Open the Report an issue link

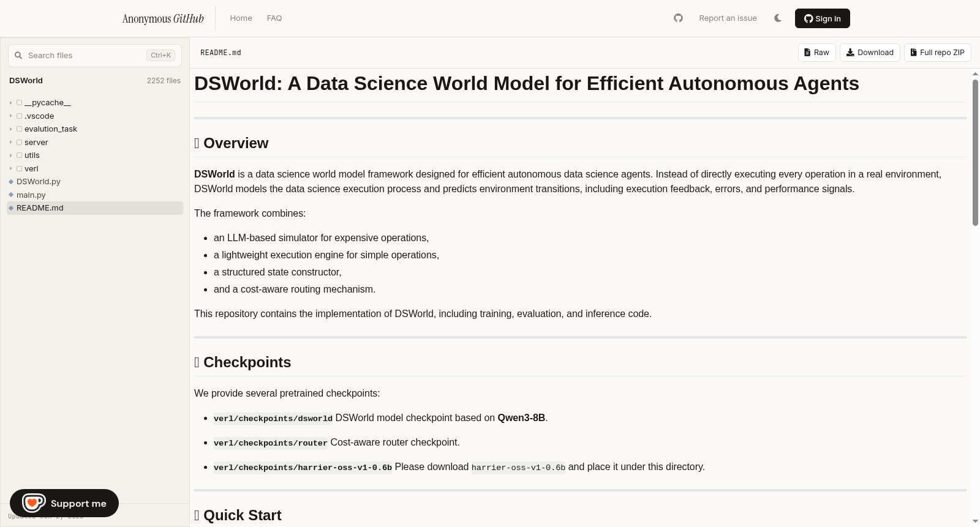[x=728, y=18]
